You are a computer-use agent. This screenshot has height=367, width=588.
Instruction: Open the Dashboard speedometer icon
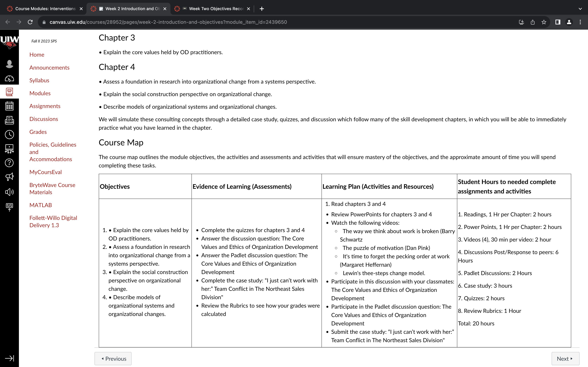(x=9, y=79)
